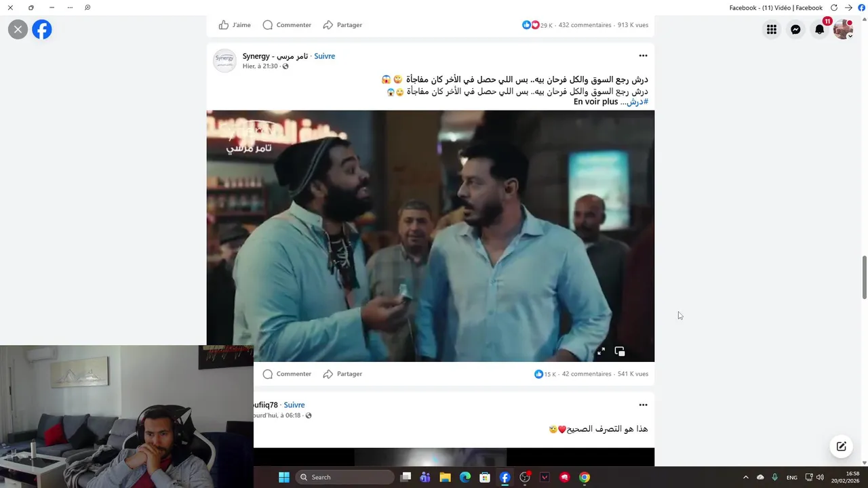View reactions on the 29 K post

pyautogui.click(x=537, y=25)
